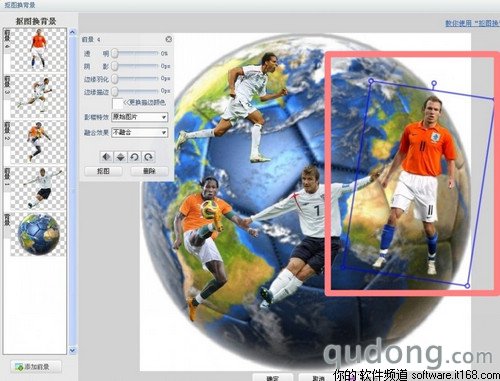Click the rotation handle above selection box
The height and width of the screenshot is (381, 500).
click(434, 83)
